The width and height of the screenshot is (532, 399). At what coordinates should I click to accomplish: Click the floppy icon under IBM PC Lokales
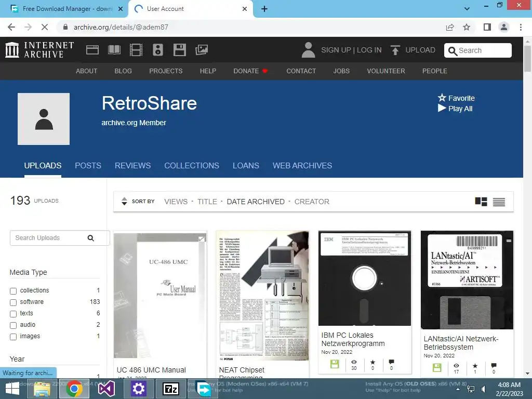(x=335, y=364)
